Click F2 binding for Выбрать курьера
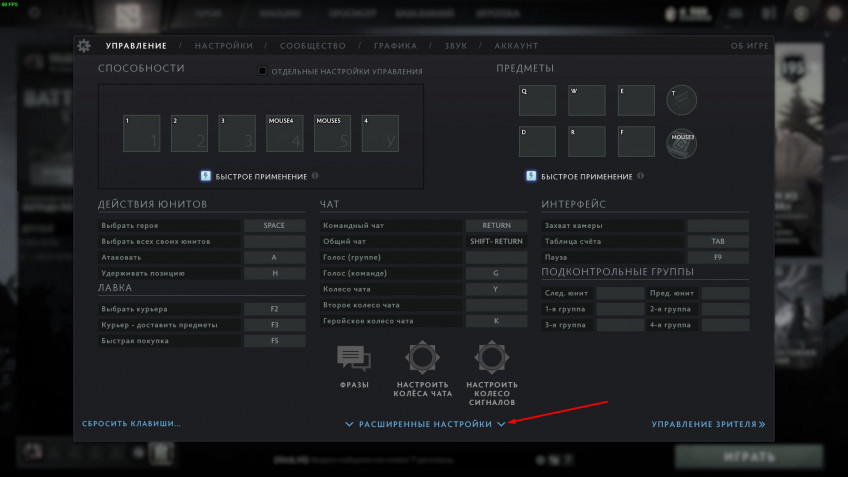 click(x=275, y=309)
